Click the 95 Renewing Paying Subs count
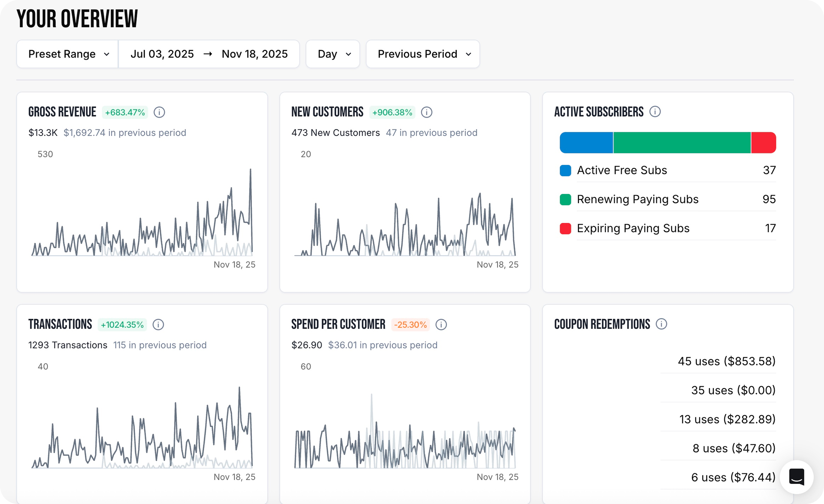This screenshot has height=504, width=824. 769,199
